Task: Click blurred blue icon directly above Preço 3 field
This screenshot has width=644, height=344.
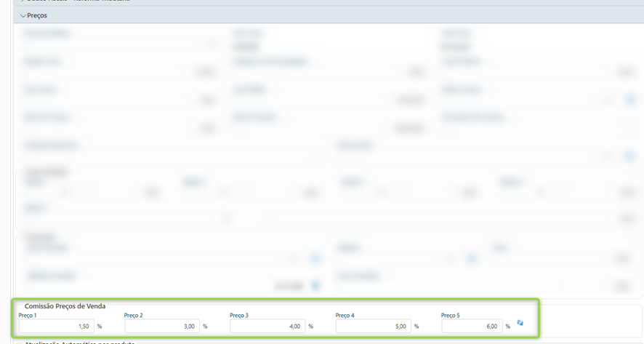Action: click(315, 285)
